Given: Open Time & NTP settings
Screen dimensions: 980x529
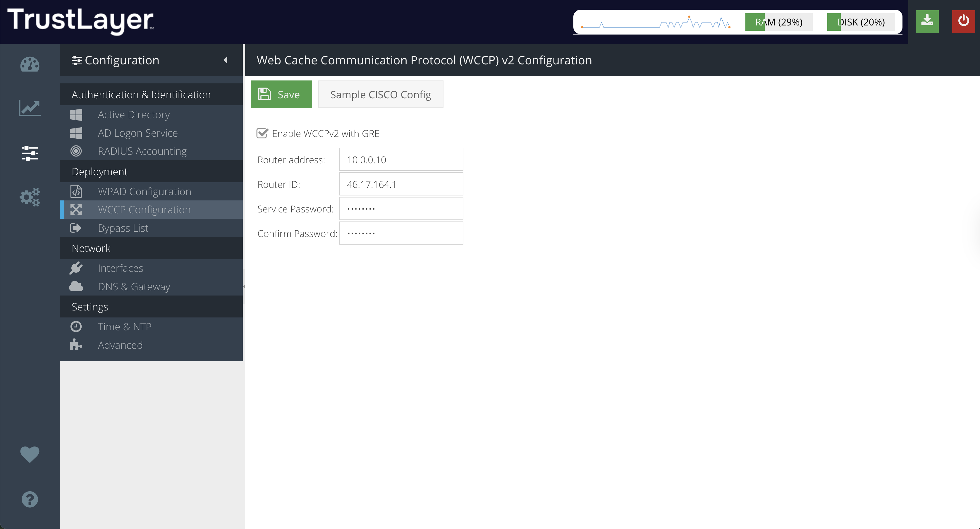Looking at the screenshot, I should 151,327.
